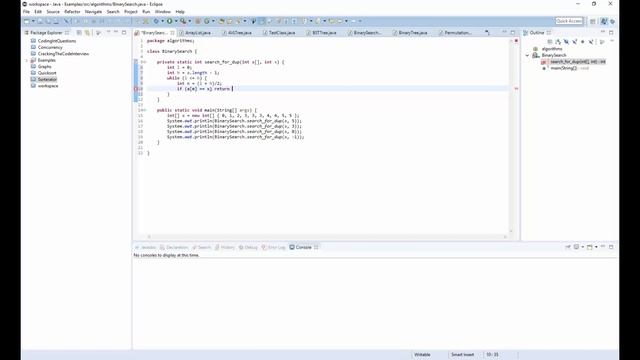Open the Debug perspective icon
640x360 pixels.
click(612, 21)
